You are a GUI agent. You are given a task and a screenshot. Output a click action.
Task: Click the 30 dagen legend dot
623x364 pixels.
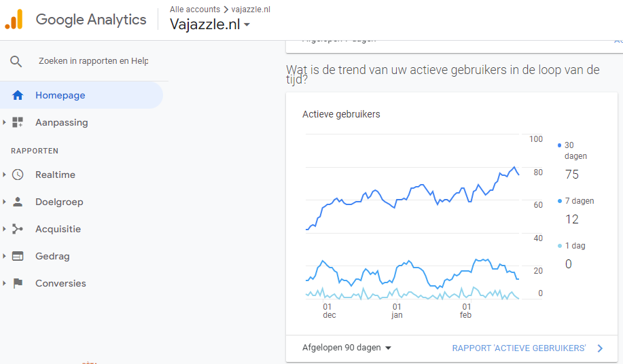(x=559, y=145)
